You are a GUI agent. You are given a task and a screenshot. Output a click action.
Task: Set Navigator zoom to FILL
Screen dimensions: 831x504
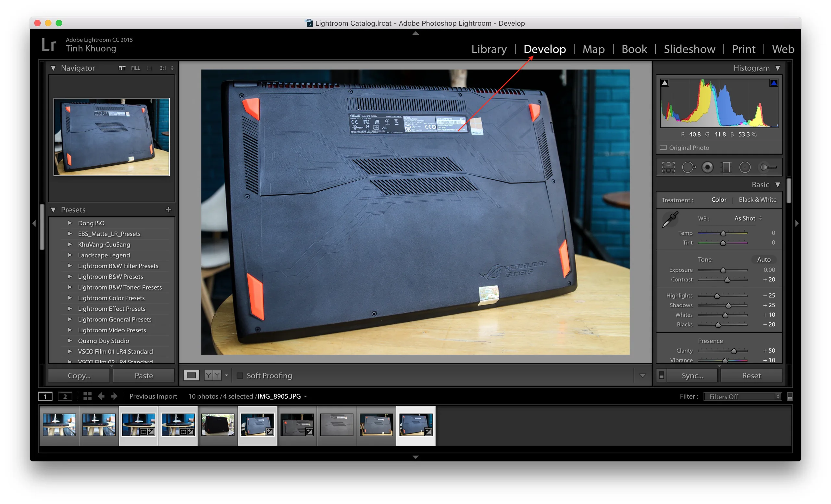click(136, 68)
